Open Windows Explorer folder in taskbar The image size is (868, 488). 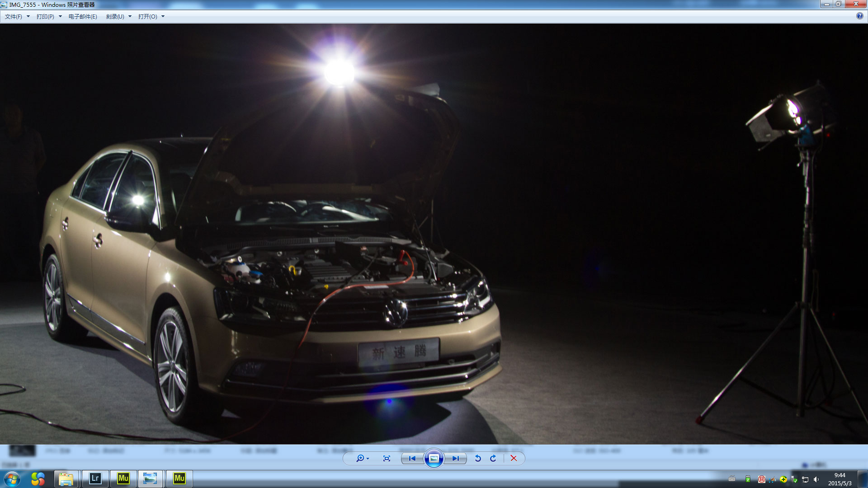66,479
